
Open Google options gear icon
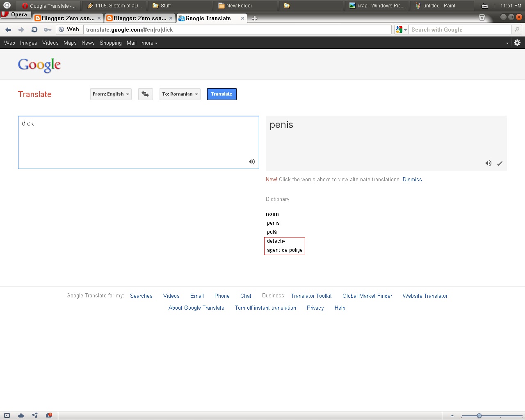click(x=517, y=43)
